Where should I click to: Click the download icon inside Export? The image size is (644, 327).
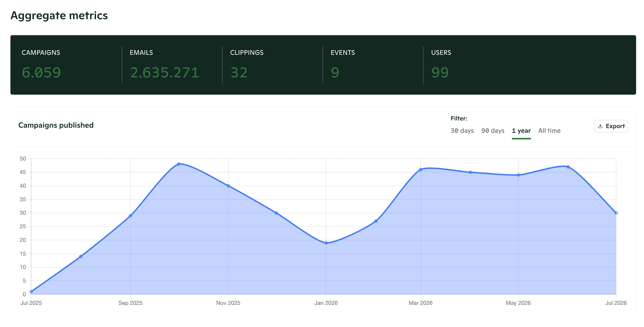pos(600,126)
